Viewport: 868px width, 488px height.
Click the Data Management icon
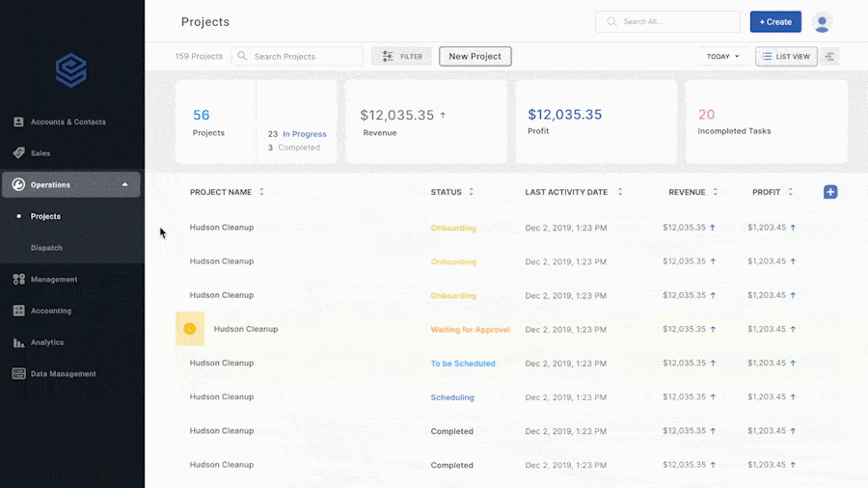click(x=18, y=373)
